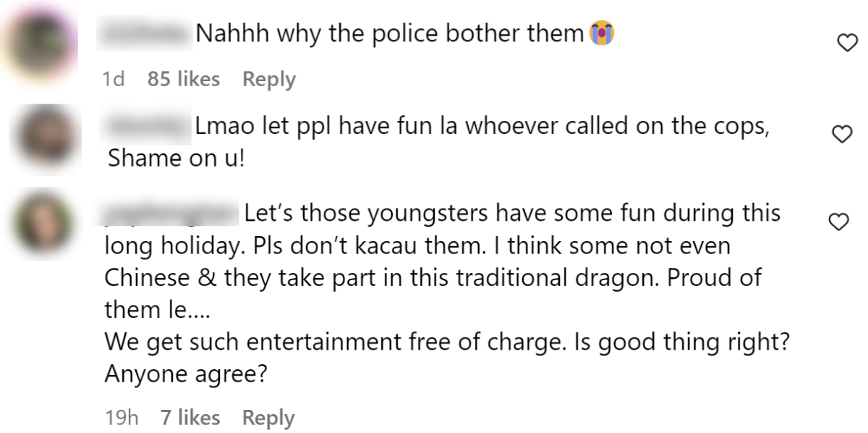Tap the heart on the "Lmao let ppl have fun" comment
This screenshot has width=868, height=433.
[x=841, y=134]
